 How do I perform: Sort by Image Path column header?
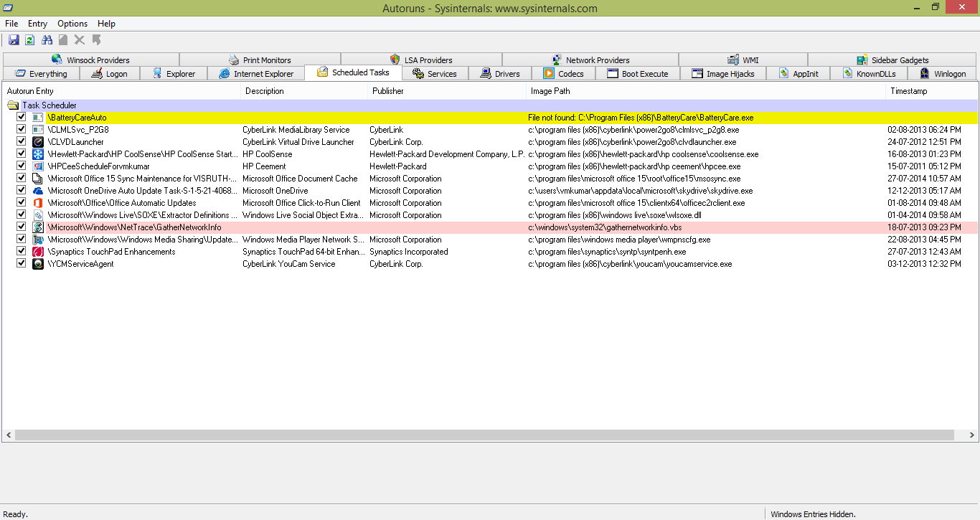click(x=706, y=91)
